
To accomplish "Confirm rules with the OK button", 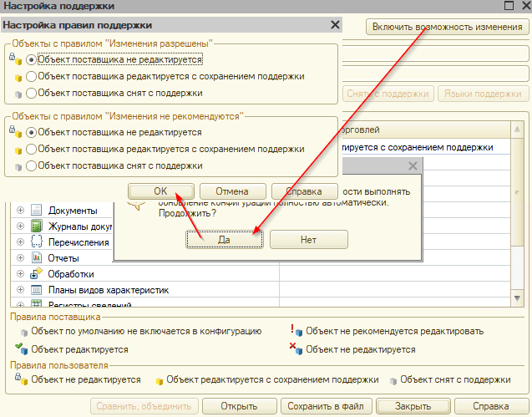I will coord(161,191).
